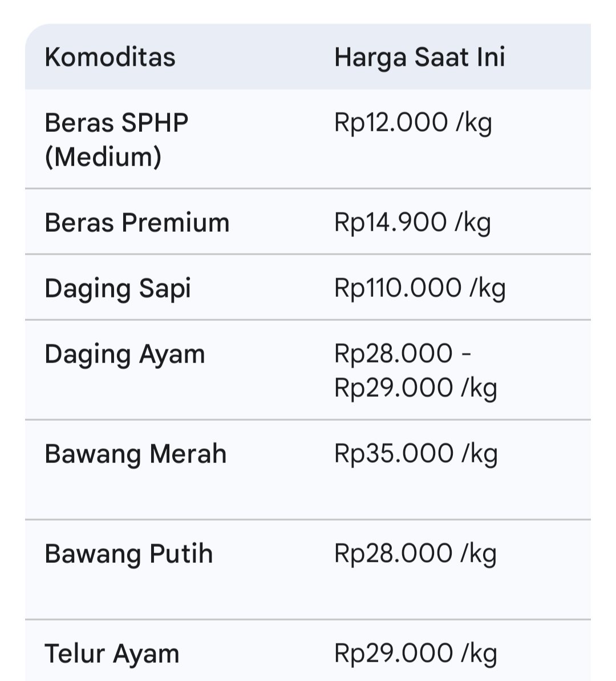616x681 pixels.
Task: Click the Daging Ayam commodity cell
Action: pos(124,354)
